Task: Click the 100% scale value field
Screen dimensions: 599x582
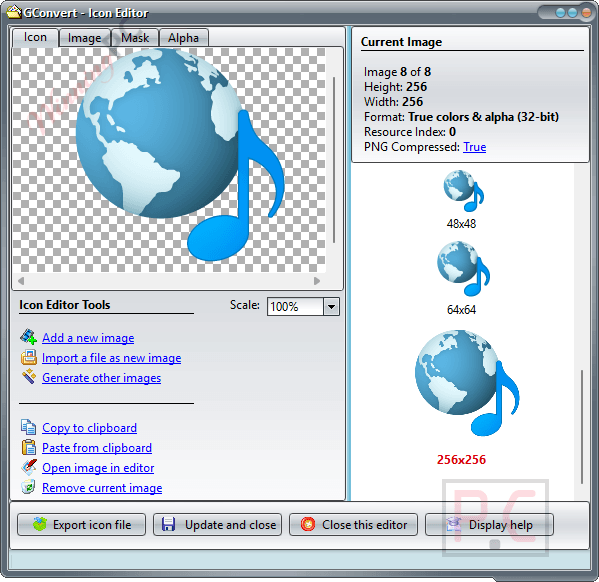Action: (295, 306)
